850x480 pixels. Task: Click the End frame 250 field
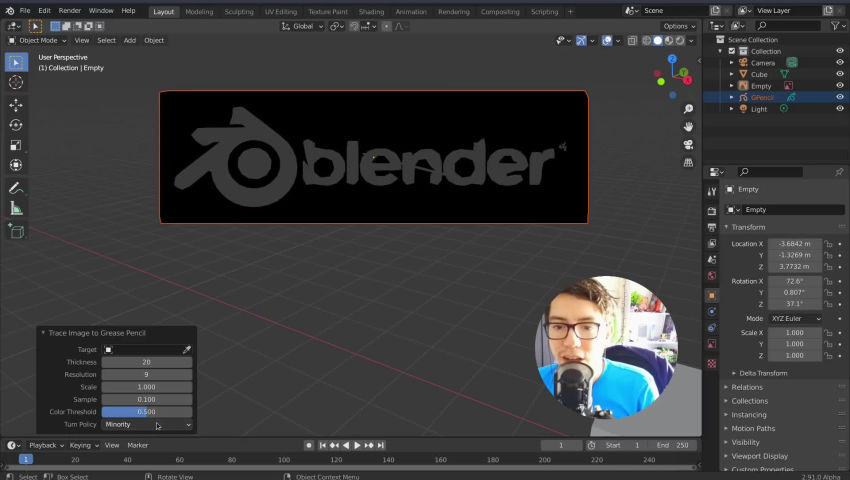pyautogui.click(x=674, y=445)
